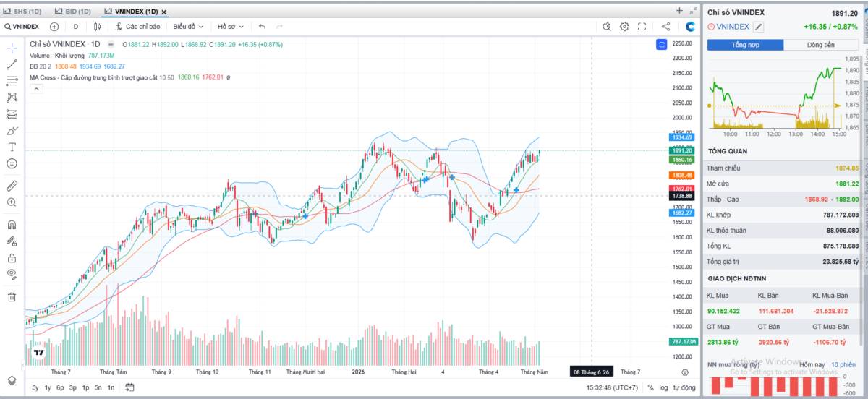The width and height of the screenshot is (868, 399).
Task: Open the emoji icons tool
Action: pos(12,163)
